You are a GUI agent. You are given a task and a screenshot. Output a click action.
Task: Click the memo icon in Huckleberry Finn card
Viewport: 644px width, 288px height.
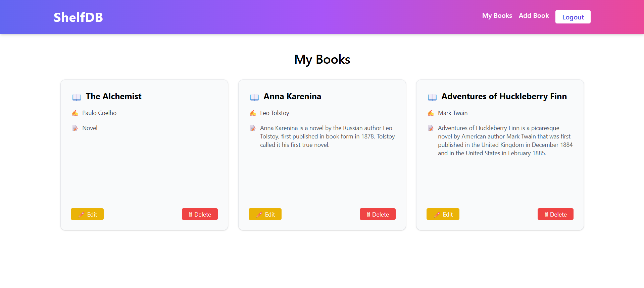(x=431, y=128)
